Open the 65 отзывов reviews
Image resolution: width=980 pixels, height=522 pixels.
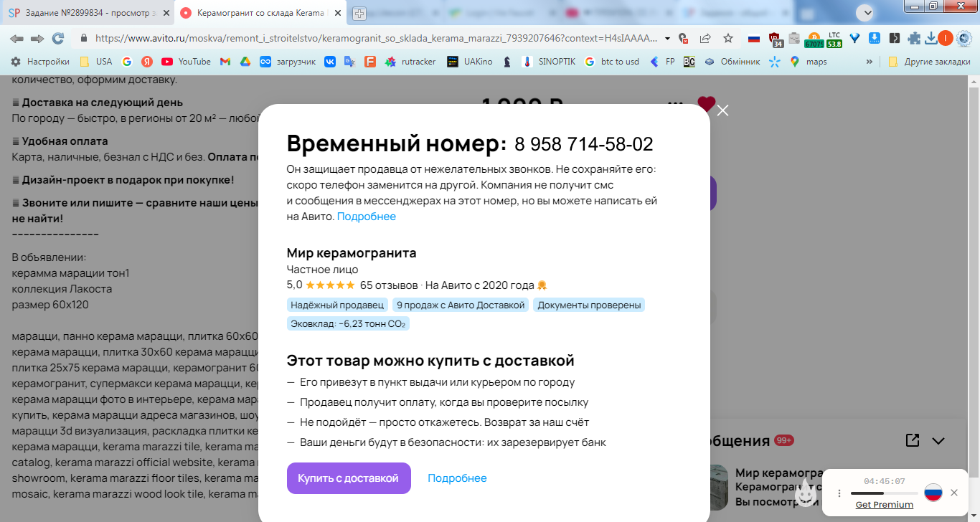389,285
